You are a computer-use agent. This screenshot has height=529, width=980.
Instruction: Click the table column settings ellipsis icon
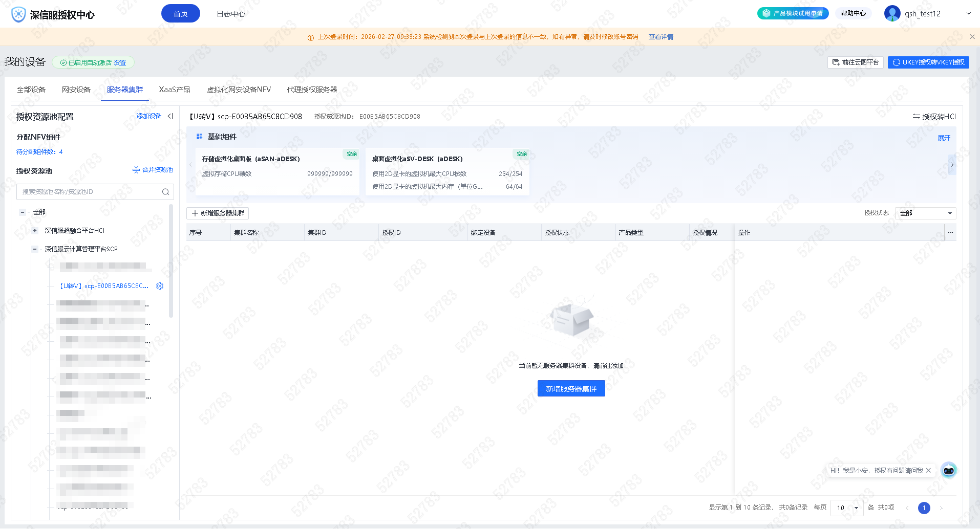tap(950, 232)
